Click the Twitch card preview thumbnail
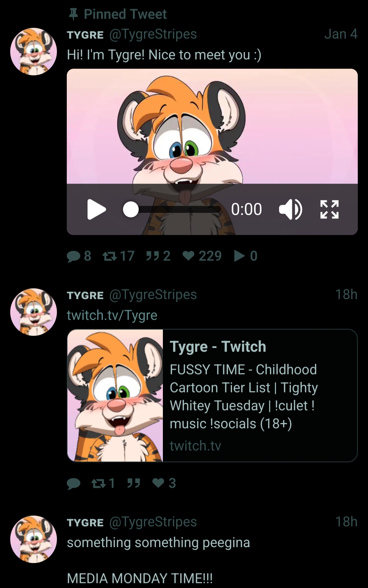368x588 pixels. pyautogui.click(x=115, y=396)
